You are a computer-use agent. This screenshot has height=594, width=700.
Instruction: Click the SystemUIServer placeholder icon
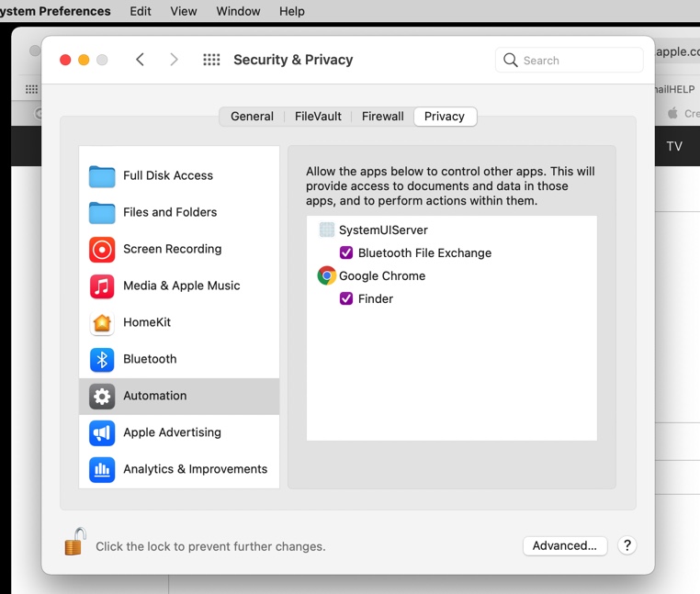[327, 230]
